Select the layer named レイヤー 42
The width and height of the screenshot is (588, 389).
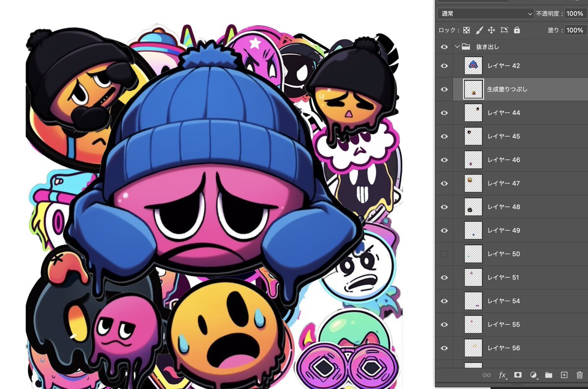(504, 66)
